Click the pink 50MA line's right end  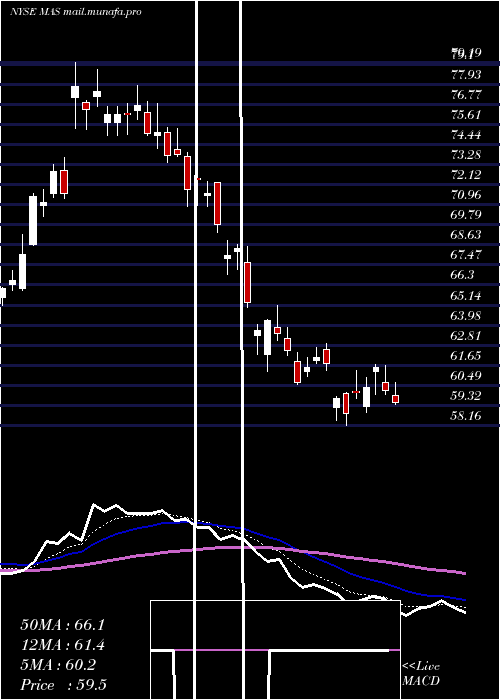[464, 573]
